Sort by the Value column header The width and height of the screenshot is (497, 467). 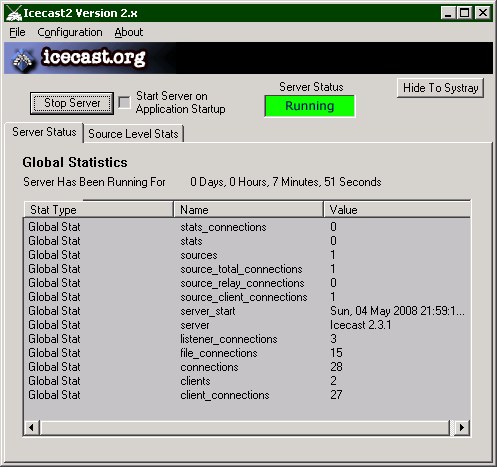(x=397, y=210)
